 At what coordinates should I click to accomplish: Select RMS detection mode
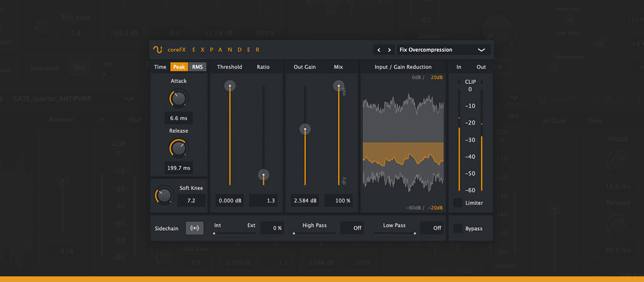[x=198, y=67]
